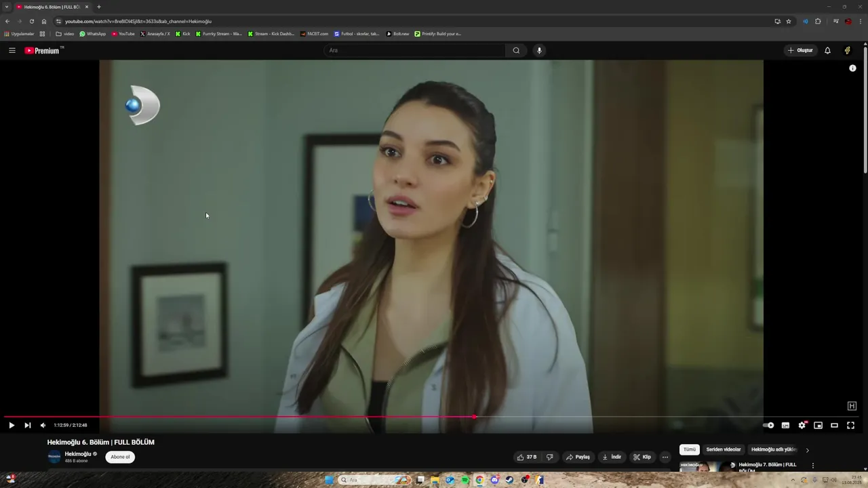The height and width of the screenshot is (488, 868).
Task: Select the Hekimoğlu 6. Bölüm tab
Action: (52, 7)
